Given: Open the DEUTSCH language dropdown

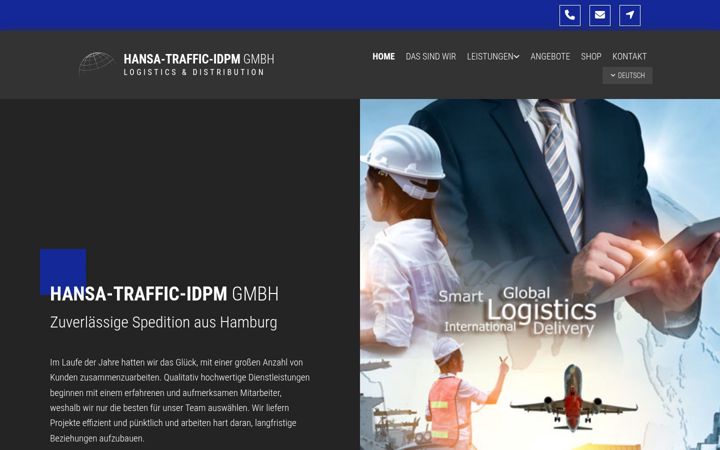Looking at the screenshot, I should [x=627, y=75].
